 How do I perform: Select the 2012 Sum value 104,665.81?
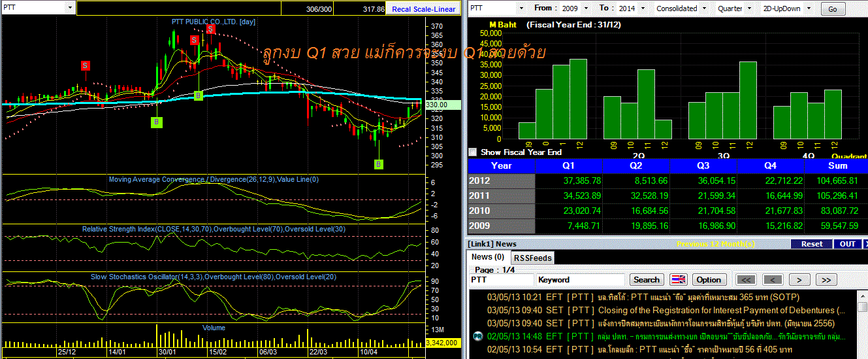pyautogui.click(x=836, y=180)
